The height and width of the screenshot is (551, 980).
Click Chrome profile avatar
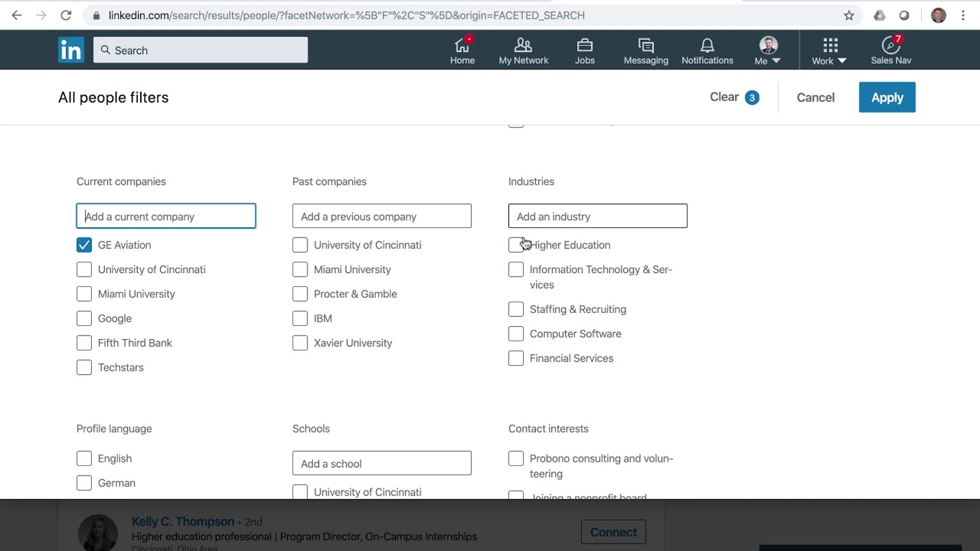click(939, 15)
